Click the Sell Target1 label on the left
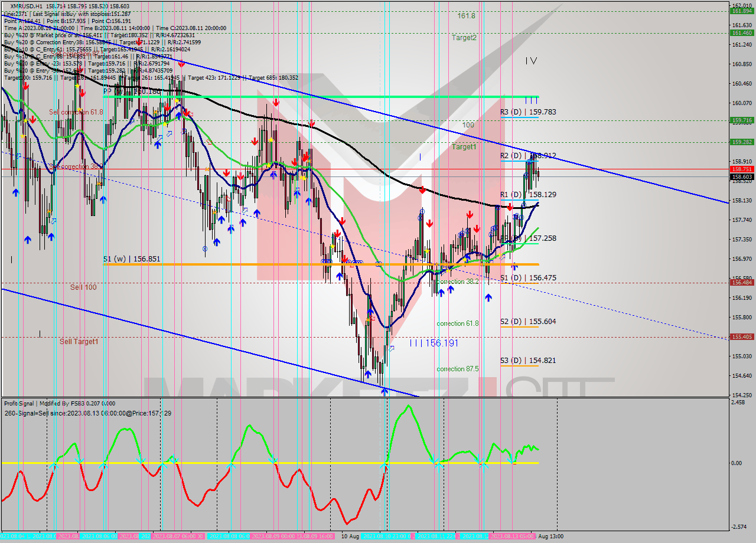 tap(79, 342)
